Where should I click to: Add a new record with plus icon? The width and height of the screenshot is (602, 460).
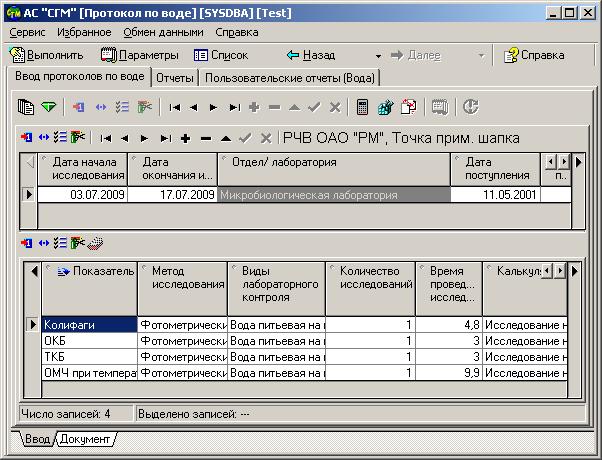(x=186, y=138)
